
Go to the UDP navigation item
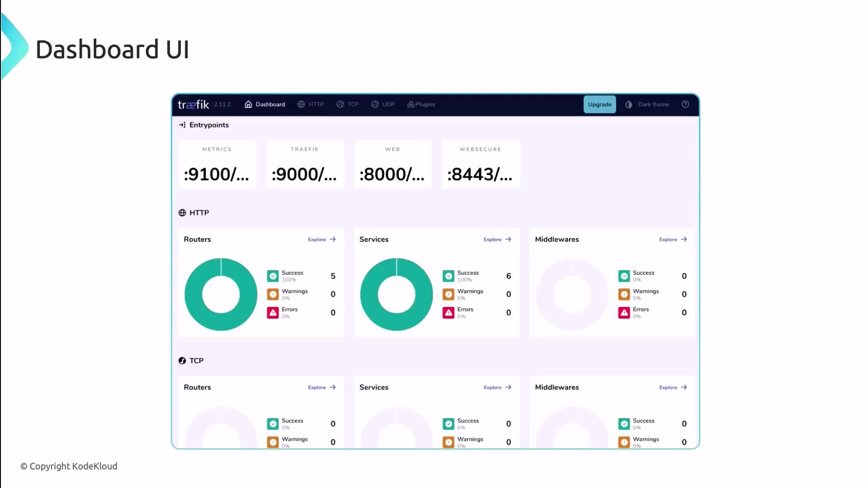pos(383,104)
